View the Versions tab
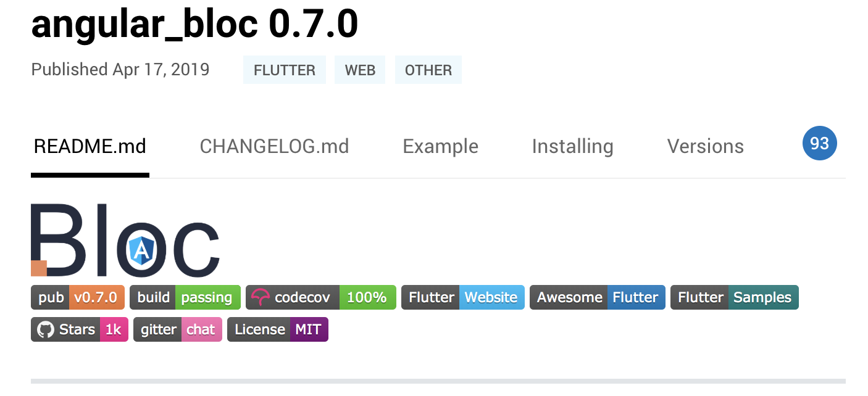Screen dimensions: 868x396 [x=705, y=146]
